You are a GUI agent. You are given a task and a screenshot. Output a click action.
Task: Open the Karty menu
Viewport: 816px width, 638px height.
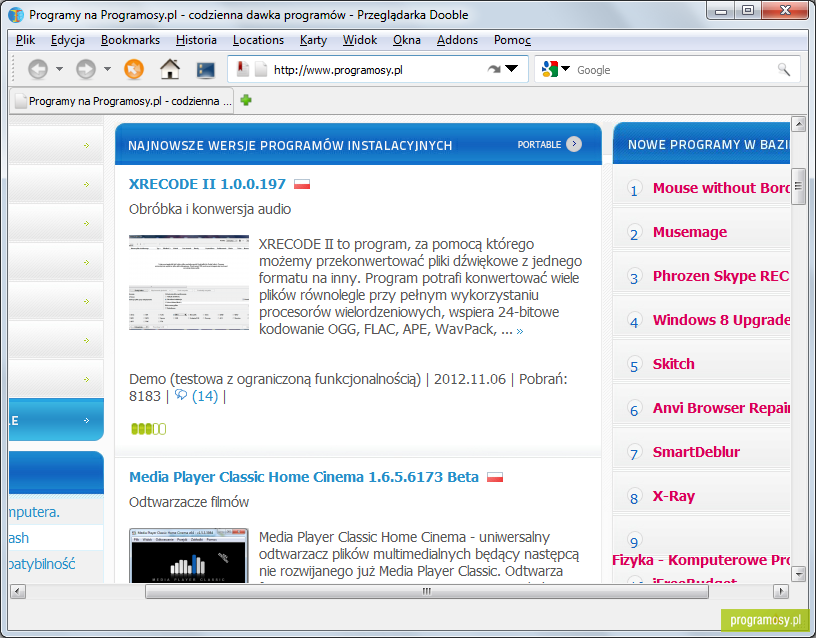coord(313,40)
